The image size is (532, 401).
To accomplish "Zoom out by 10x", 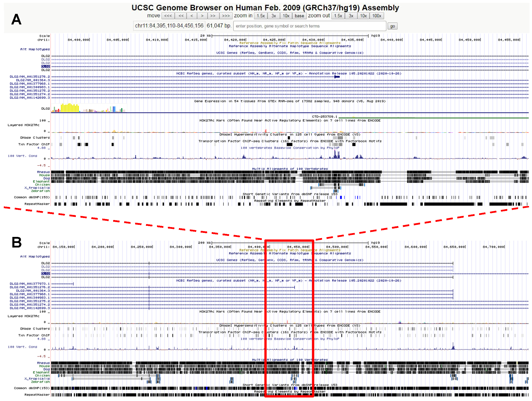I will (x=363, y=16).
